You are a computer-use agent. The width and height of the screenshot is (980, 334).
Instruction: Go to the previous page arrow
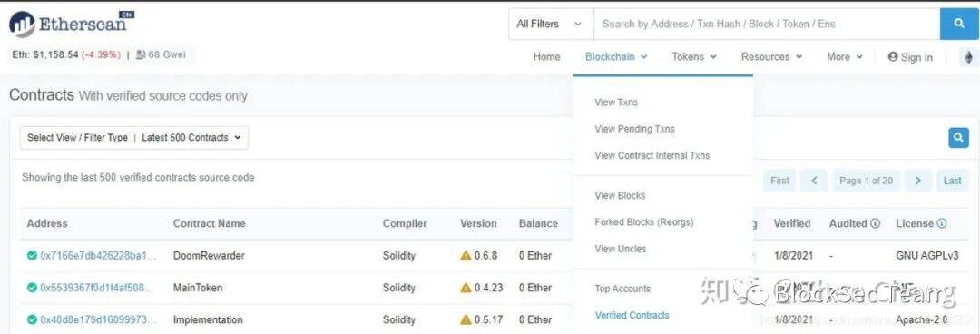[x=814, y=181]
